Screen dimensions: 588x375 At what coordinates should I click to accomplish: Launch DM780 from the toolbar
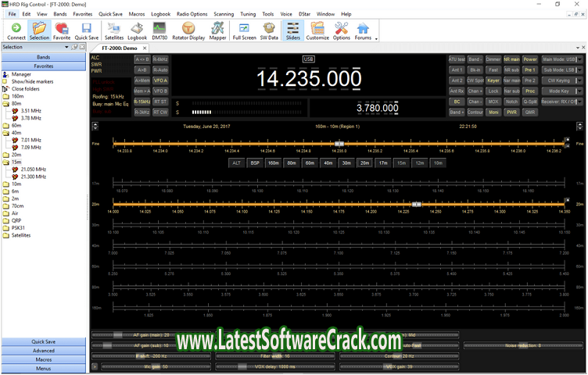[160, 30]
